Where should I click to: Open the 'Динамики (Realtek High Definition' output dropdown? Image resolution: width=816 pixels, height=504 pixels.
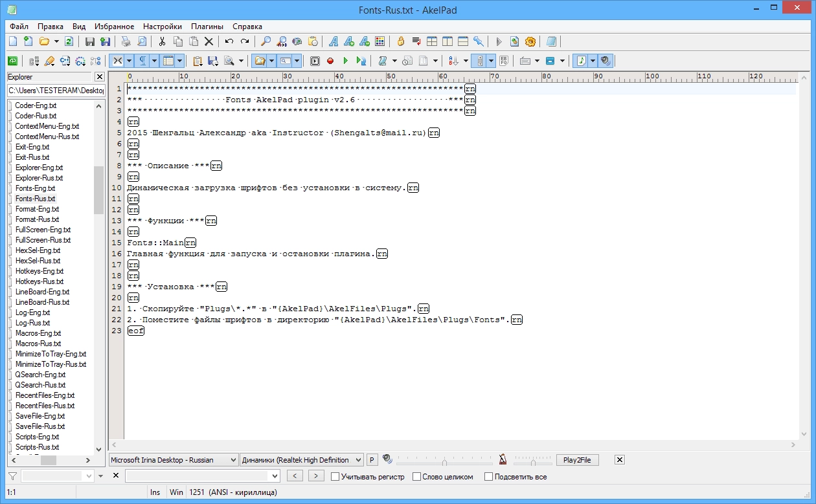[x=302, y=460]
